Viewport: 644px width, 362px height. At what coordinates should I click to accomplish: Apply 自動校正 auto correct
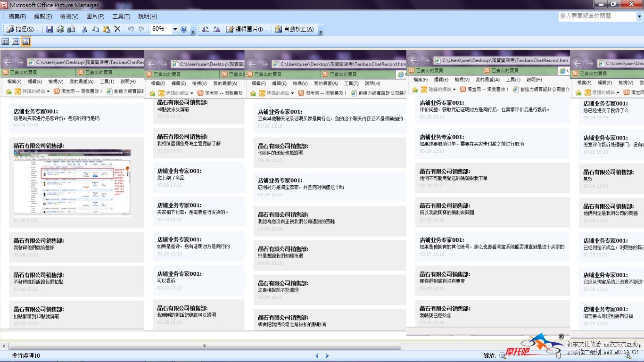295,29
